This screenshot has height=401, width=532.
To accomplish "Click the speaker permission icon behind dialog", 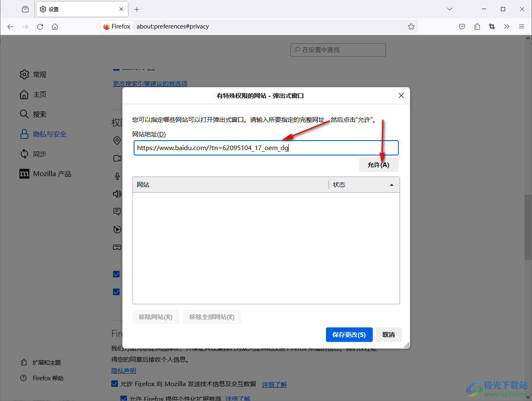I will [x=117, y=194].
